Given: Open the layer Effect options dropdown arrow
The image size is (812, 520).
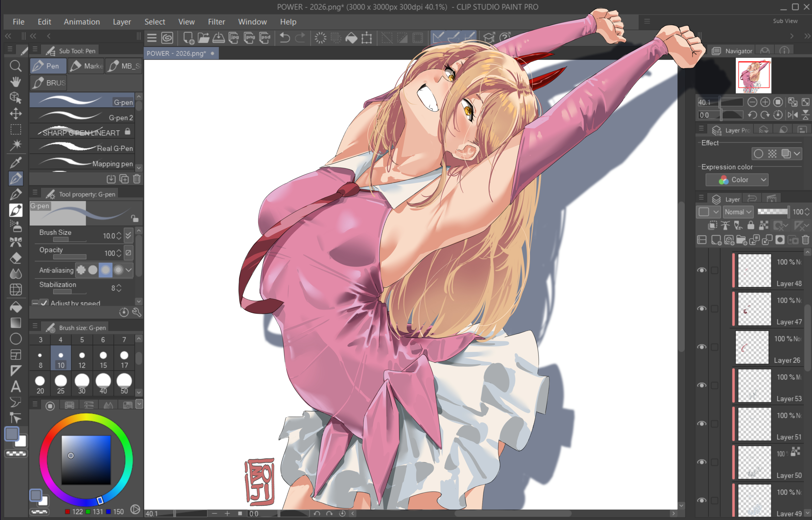Looking at the screenshot, I should [797, 154].
